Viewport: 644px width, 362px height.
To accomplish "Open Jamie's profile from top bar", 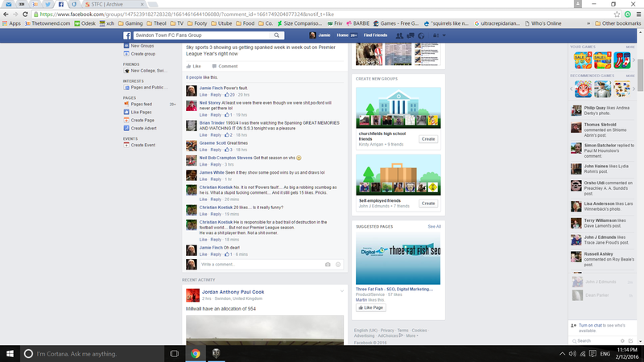I will (x=320, y=35).
